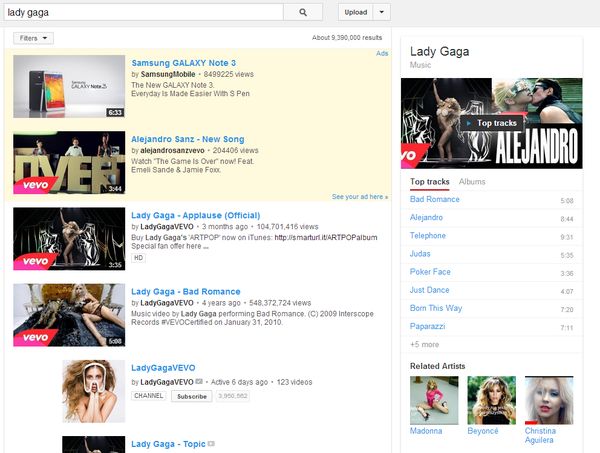600x453 pixels.
Task: Open the Christina Aguilera name link
Action: tap(540, 435)
